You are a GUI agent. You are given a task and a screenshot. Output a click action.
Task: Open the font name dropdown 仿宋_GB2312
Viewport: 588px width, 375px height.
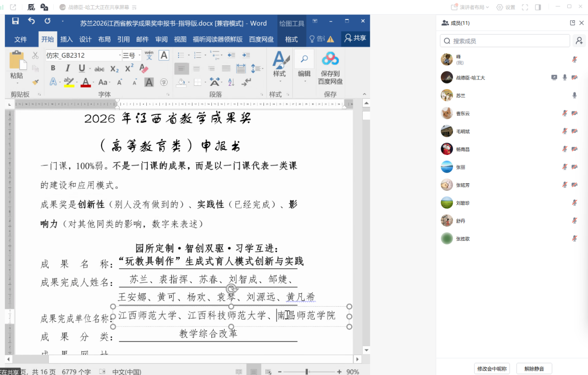[x=120, y=56]
